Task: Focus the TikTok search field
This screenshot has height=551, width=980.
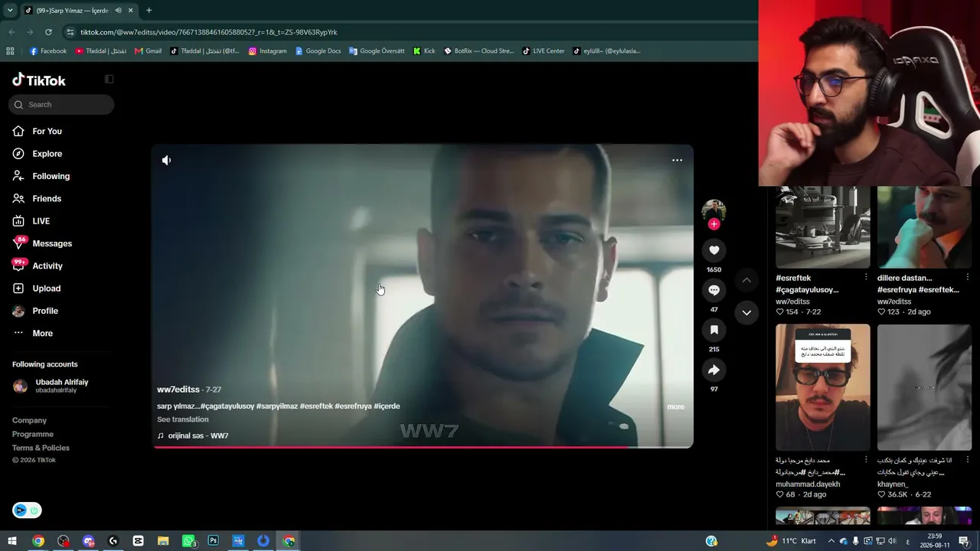Action: tap(61, 104)
